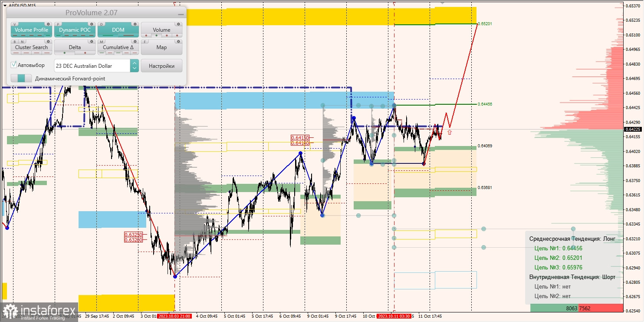Toggle Volume Profile indicator
The image size is (644, 322).
tap(31, 30)
